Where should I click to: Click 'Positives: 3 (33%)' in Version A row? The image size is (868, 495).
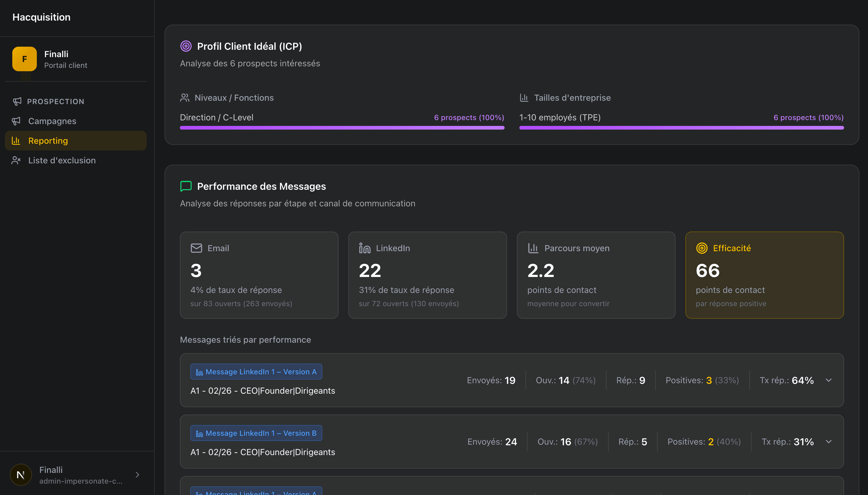703,380
